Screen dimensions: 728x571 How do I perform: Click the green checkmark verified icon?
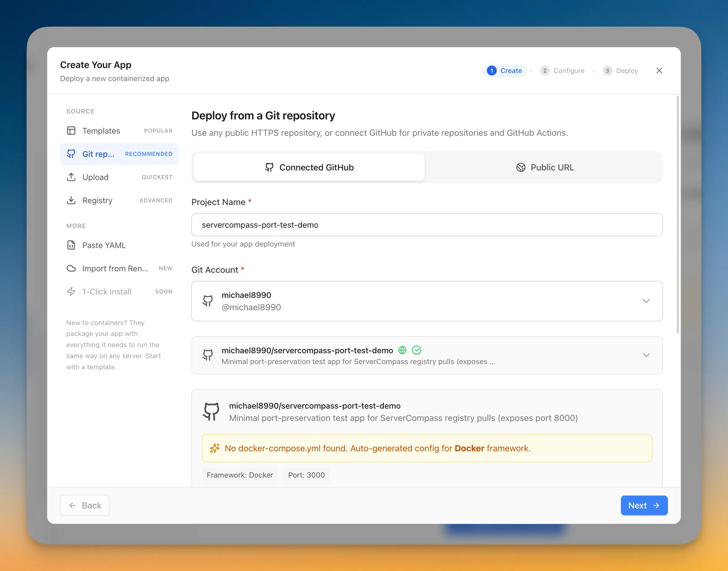click(417, 350)
